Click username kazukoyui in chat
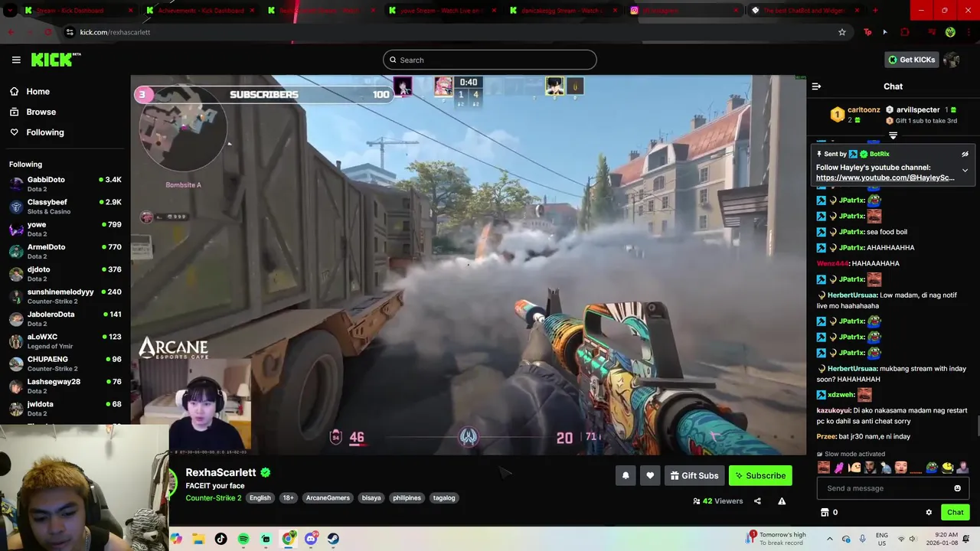The image size is (980, 551). pos(834,411)
